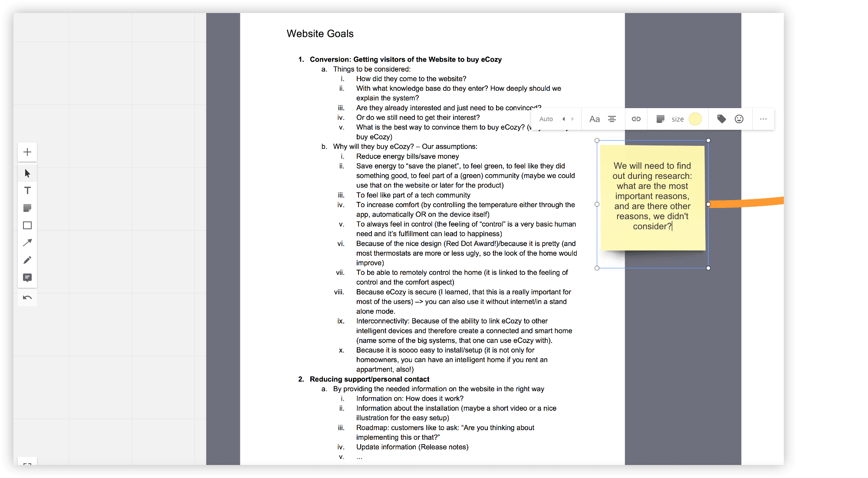Viewport: 868px width, 478px height.
Task: Select the Pen drawing tool
Action: point(27,260)
